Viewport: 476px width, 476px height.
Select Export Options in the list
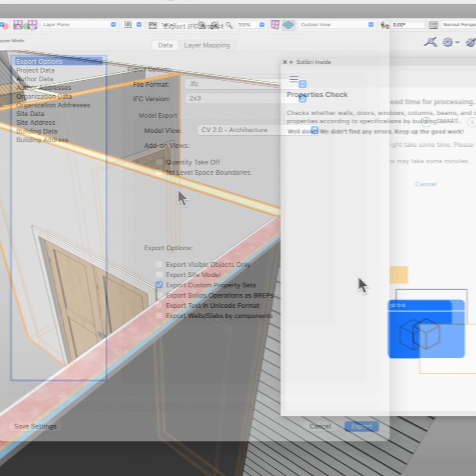(59, 61)
